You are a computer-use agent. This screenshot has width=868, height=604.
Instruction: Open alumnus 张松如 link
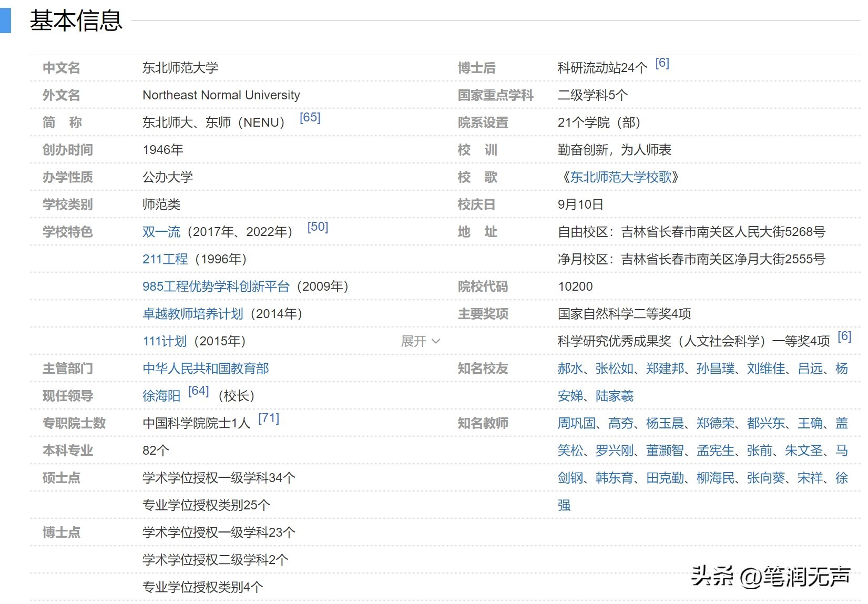point(615,368)
